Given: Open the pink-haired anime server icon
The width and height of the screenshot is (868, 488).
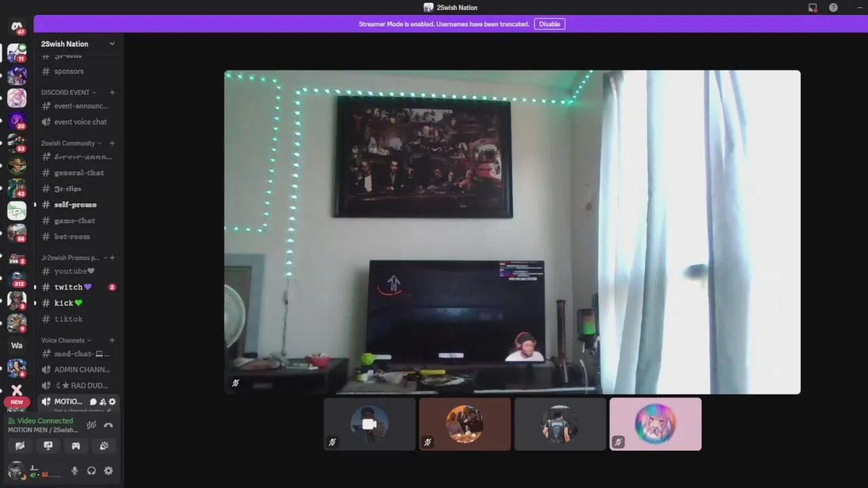Looking at the screenshot, I should (17, 98).
